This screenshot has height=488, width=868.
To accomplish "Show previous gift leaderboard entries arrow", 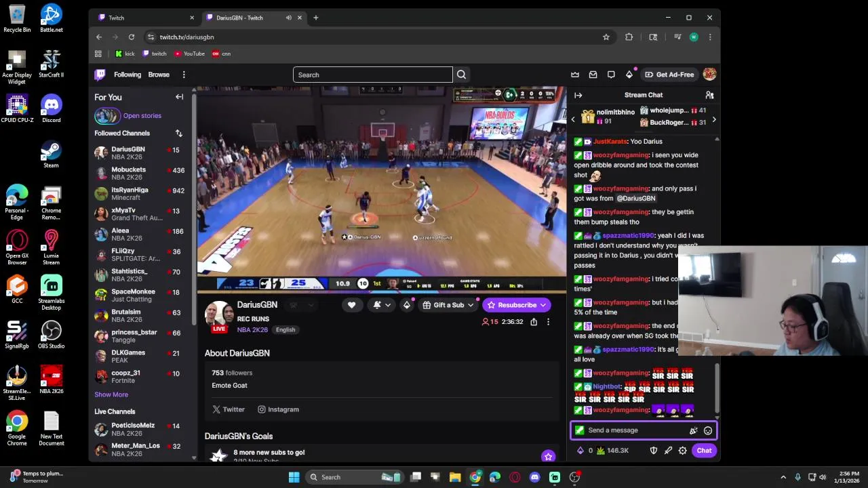I will (x=573, y=120).
